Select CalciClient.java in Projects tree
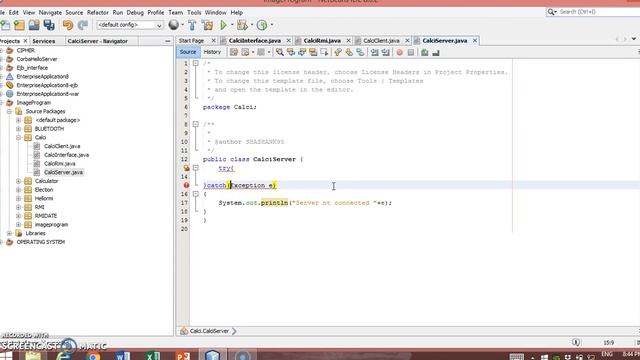The width and height of the screenshot is (640, 360). (x=62, y=146)
